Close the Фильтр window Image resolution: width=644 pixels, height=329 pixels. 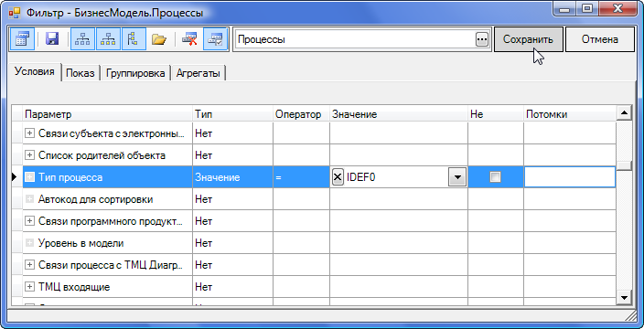tap(617, 8)
